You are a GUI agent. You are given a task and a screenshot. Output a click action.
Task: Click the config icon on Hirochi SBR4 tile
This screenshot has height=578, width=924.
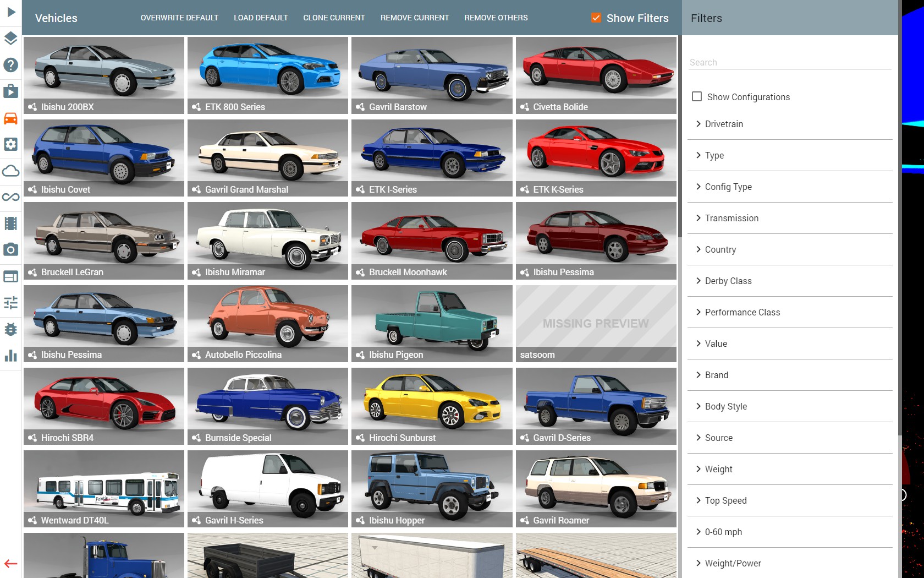[32, 438]
